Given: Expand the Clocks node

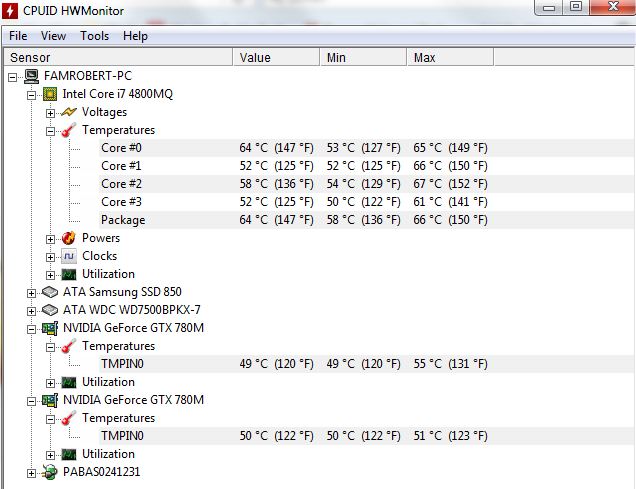Looking at the screenshot, I should 50,257.
